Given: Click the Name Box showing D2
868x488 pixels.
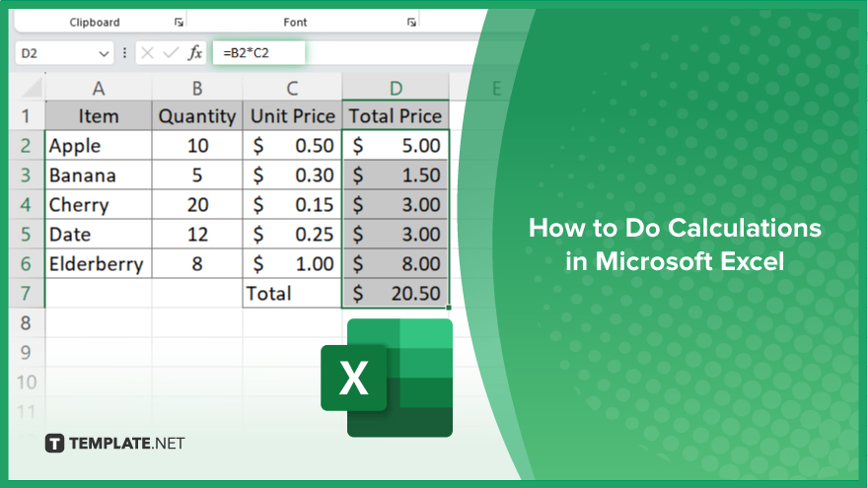Looking at the screenshot, I should [x=64, y=53].
